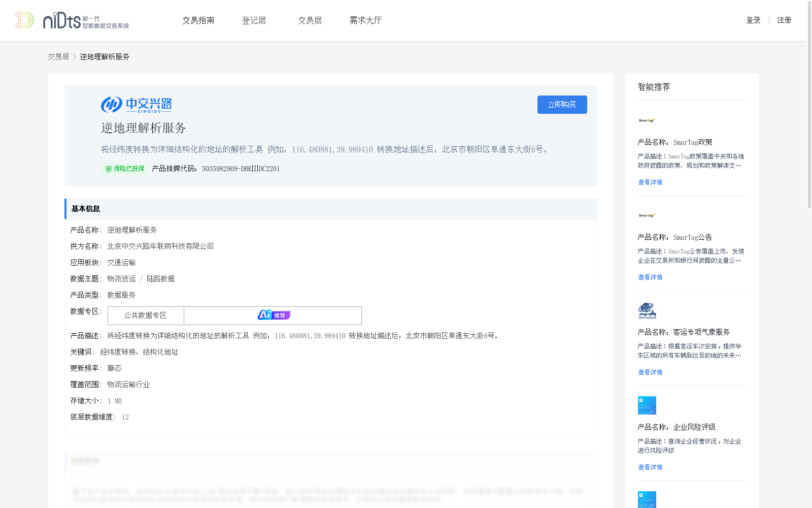This screenshot has width=812, height=508.
Task: Click the 保险已投保 shield badge
Action: (124, 169)
